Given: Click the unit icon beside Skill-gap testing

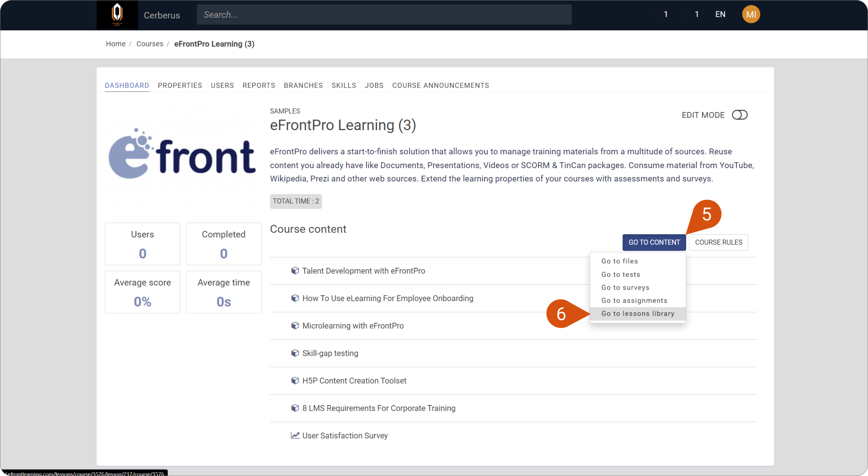Looking at the screenshot, I should coord(295,353).
